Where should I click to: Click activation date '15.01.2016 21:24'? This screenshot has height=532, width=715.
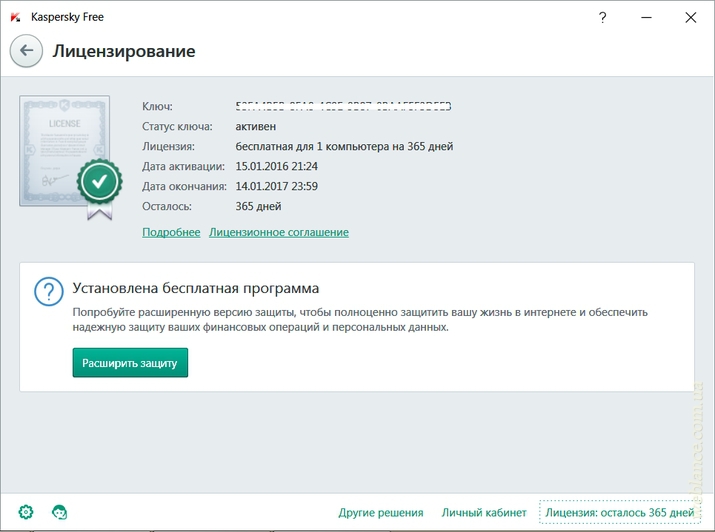tap(276, 166)
